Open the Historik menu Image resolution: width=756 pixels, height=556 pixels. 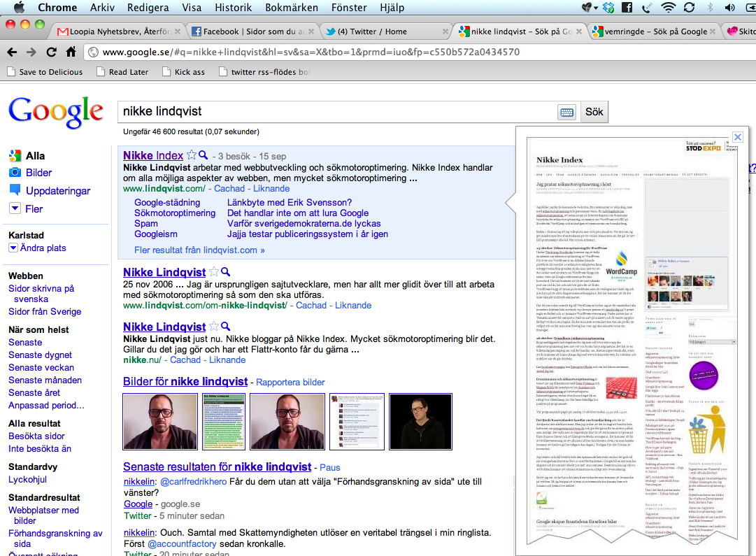point(234,7)
